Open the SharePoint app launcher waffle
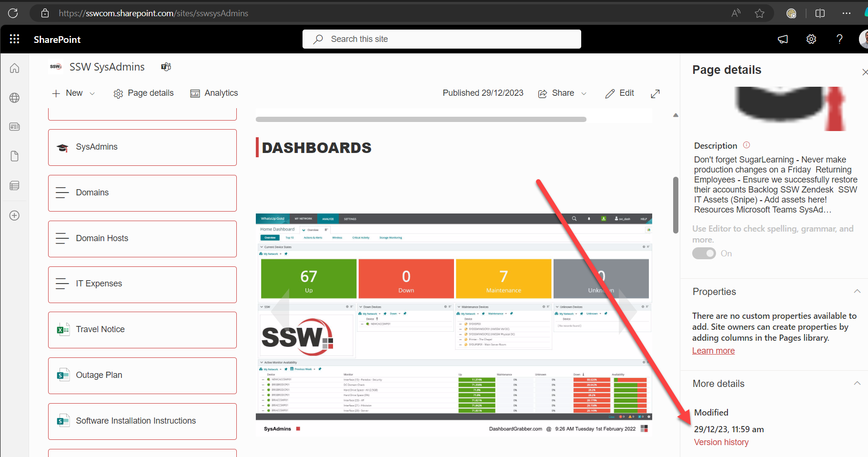868x457 pixels. tap(14, 39)
